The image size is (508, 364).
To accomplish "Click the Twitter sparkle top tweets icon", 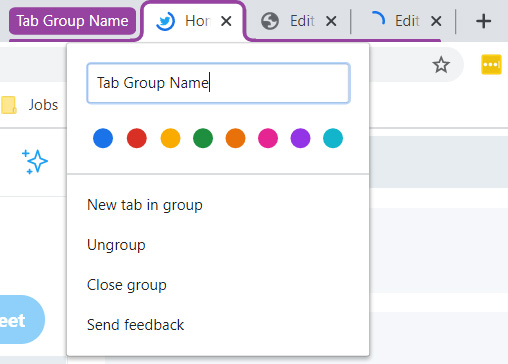I will point(35,162).
